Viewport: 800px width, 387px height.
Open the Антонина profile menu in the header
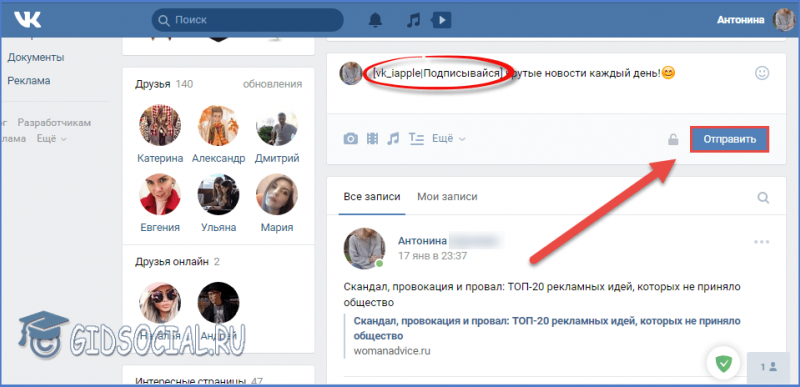click(755, 20)
